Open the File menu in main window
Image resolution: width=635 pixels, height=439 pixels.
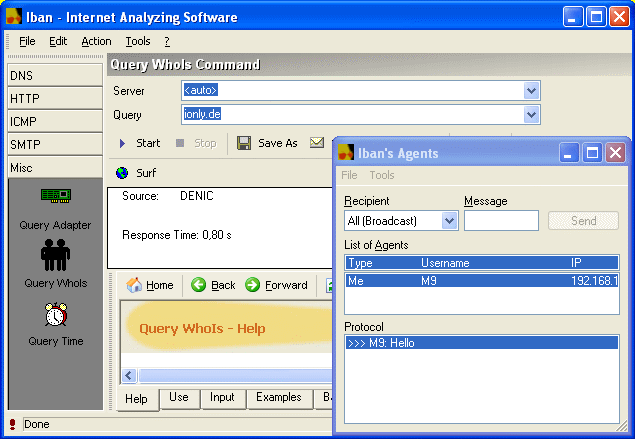[27, 41]
